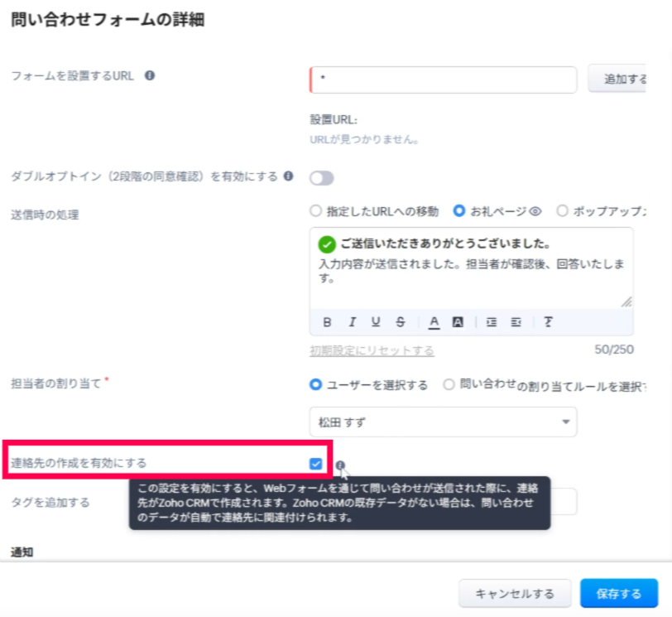This screenshot has width=672, height=617.
Task: Click the 保存する button
Action: tap(618, 594)
